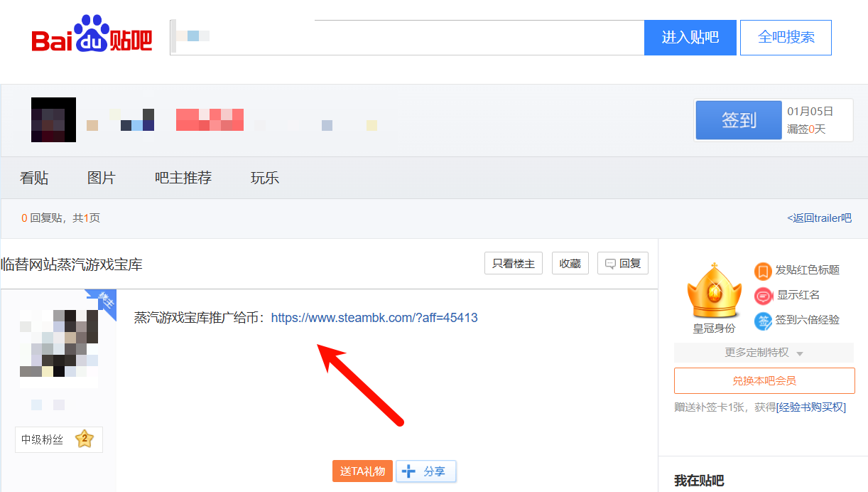Toggle 只看楼主 filter

[513, 264]
